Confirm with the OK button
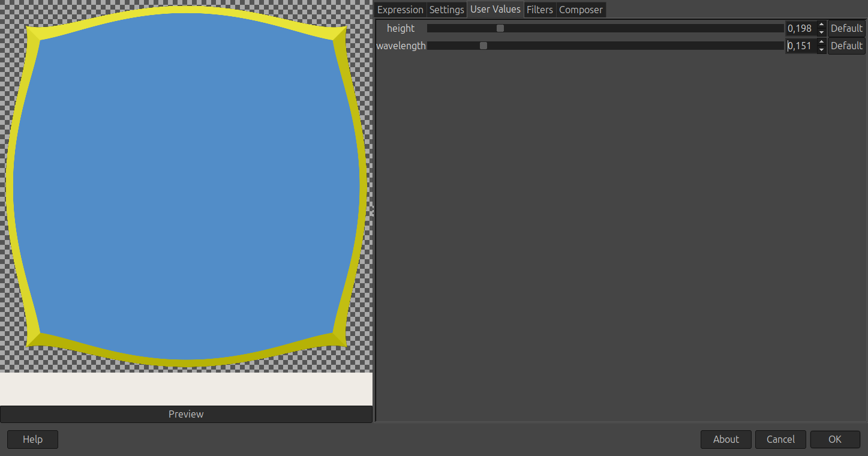 point(835,439)
